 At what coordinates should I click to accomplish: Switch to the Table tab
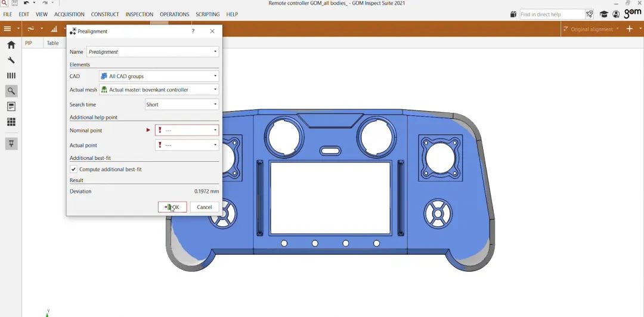click(x=52, y=43)
